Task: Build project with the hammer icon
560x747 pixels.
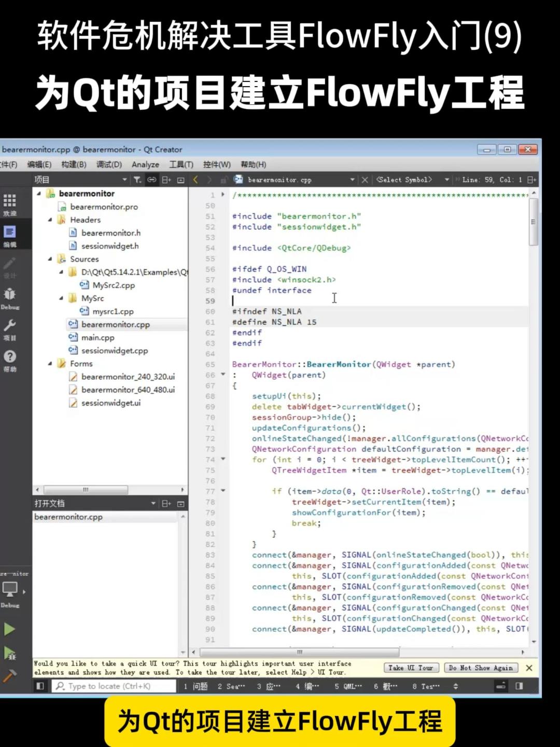Action: point(9,676)
